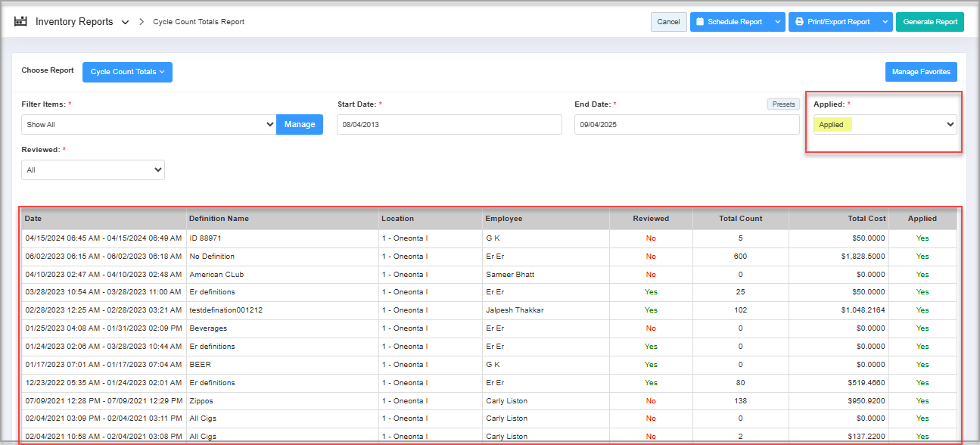Click the Definition Name column header

point(219,219)
